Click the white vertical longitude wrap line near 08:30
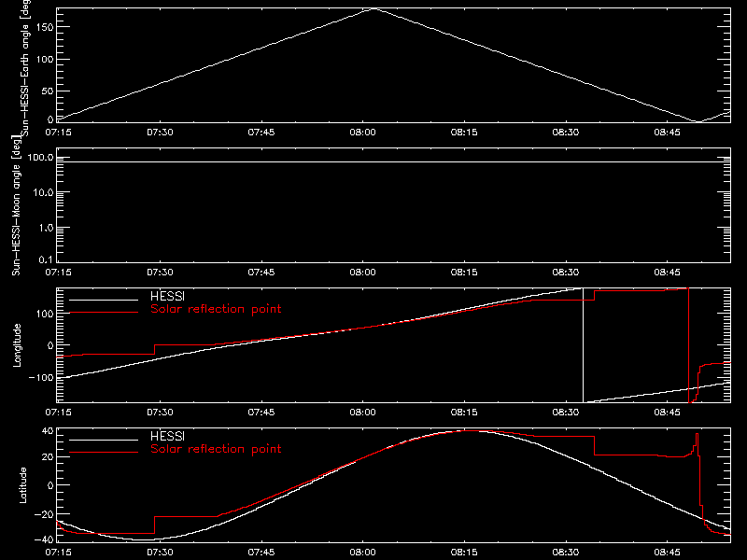This screenshot has width=747, height=560. 583,345
